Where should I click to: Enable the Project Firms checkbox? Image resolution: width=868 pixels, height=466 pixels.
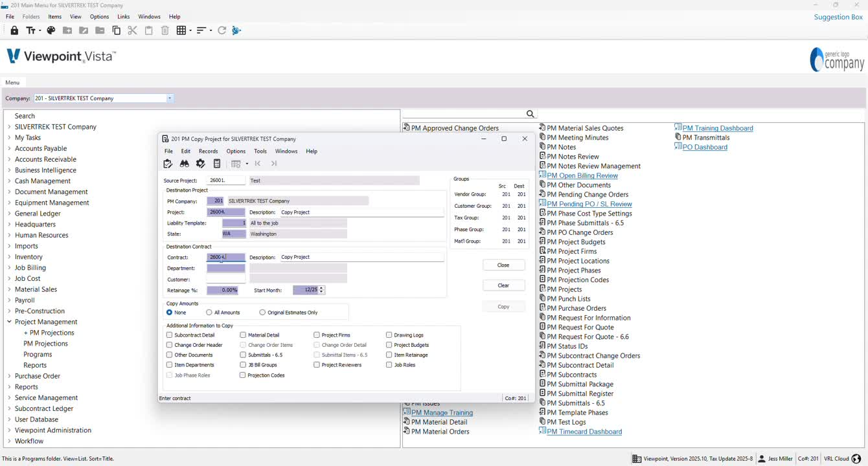(x=317, y=335)
